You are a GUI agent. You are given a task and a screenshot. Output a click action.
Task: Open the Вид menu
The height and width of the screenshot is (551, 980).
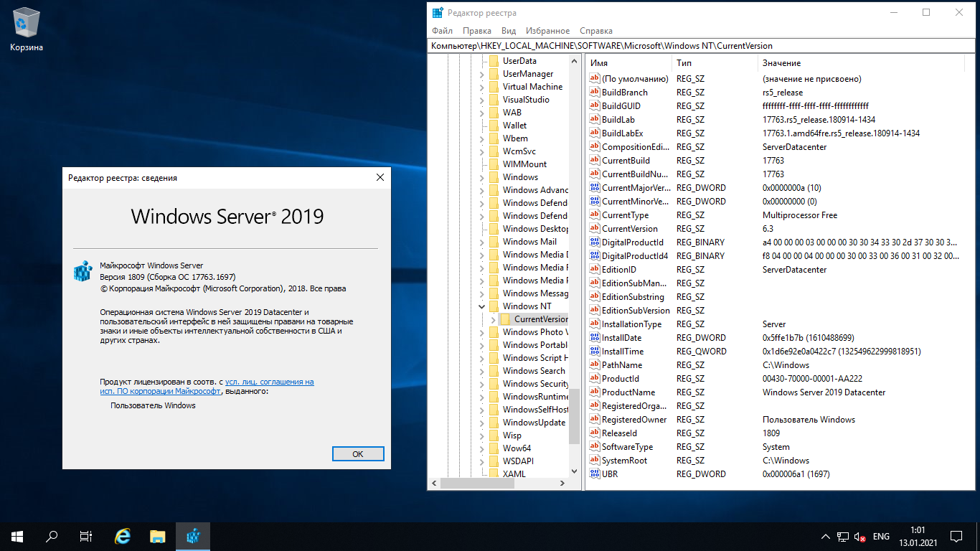[x=509, y=31]
